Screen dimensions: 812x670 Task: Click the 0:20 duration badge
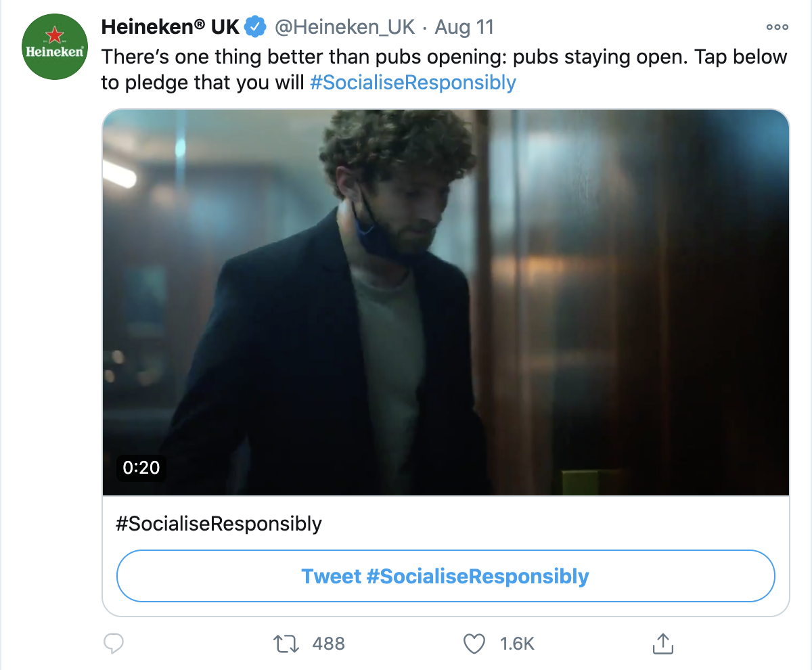click(141, 467)
